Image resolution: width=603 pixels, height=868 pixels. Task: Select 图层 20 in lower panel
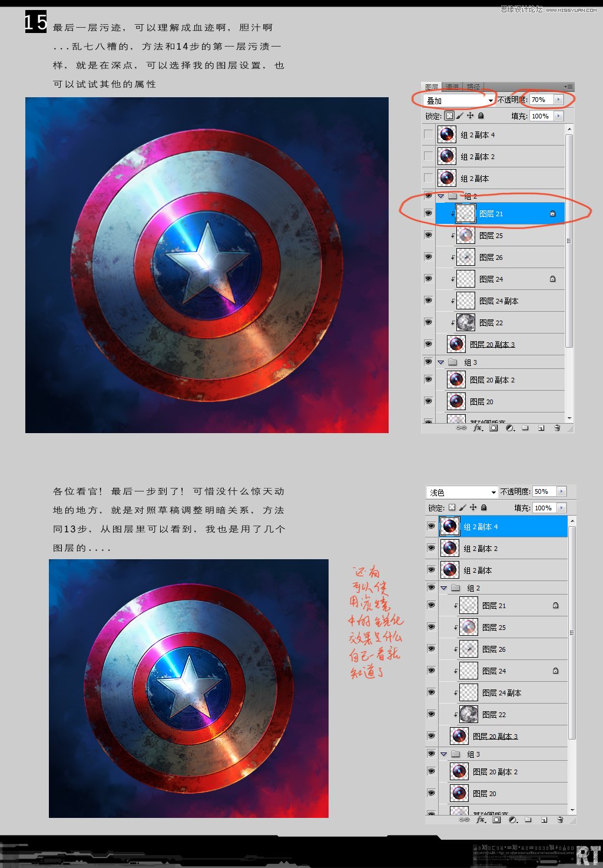503,793
